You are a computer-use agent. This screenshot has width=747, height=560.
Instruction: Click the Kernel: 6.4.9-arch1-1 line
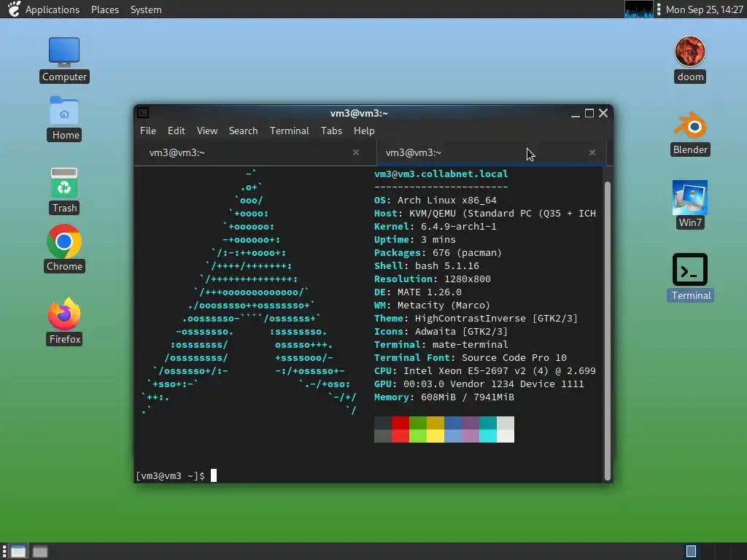click(x=435, y=226)
